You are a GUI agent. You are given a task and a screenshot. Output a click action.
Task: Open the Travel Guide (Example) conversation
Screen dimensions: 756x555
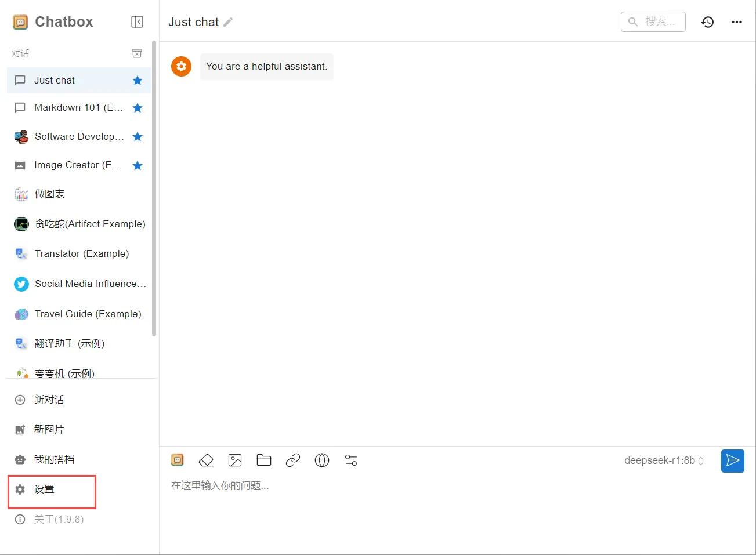79,314
